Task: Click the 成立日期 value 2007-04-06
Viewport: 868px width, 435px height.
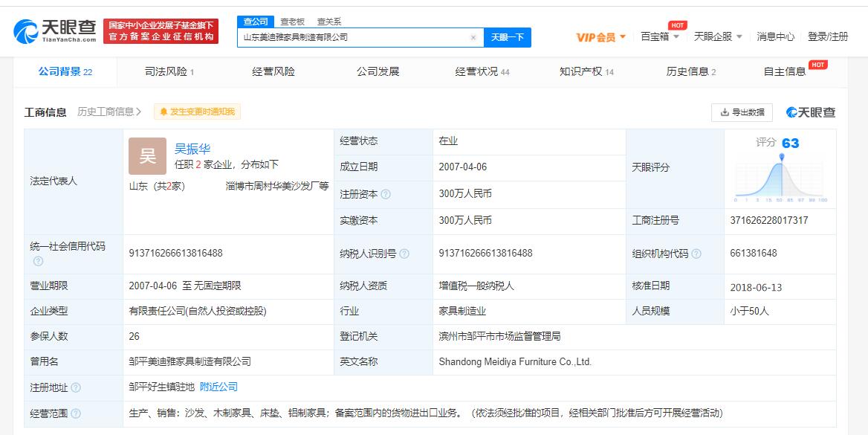Action: pyautogui.click(x=463, y=167)
